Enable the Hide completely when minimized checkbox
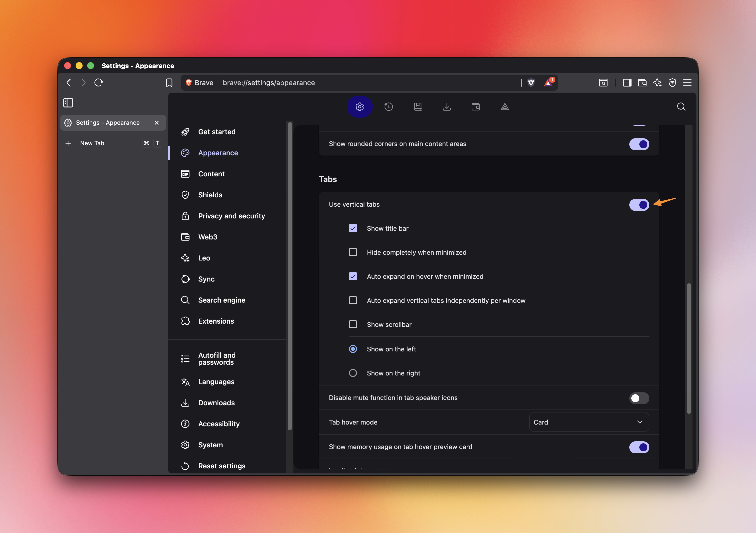The width and height of the screenshot is (756, 533). 353,252
